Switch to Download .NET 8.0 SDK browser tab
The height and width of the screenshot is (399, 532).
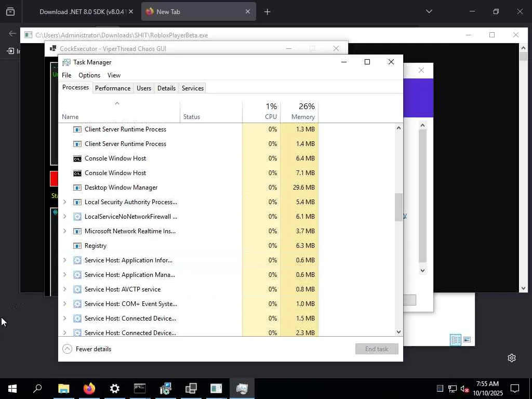tap(82, 11)
